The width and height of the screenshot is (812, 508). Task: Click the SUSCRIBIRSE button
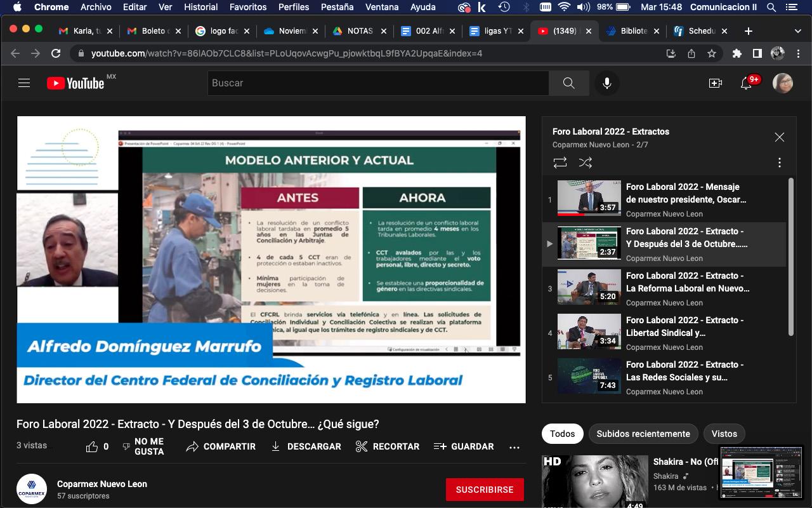[485, 490]
